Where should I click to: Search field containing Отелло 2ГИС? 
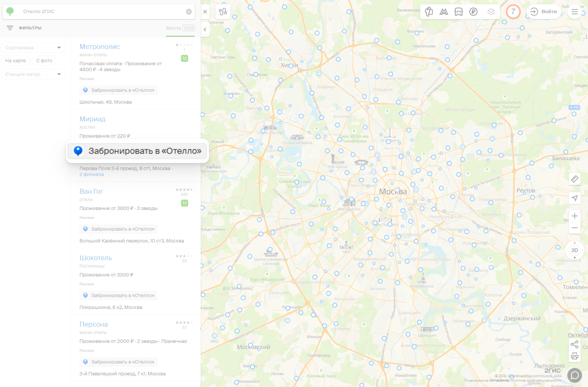click(99, 12)
